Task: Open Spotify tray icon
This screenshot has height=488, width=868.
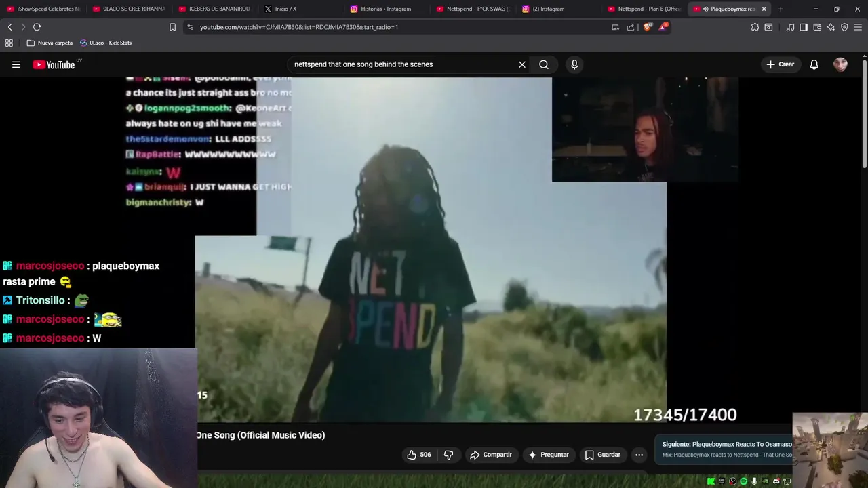Action: tap(743, 481)
